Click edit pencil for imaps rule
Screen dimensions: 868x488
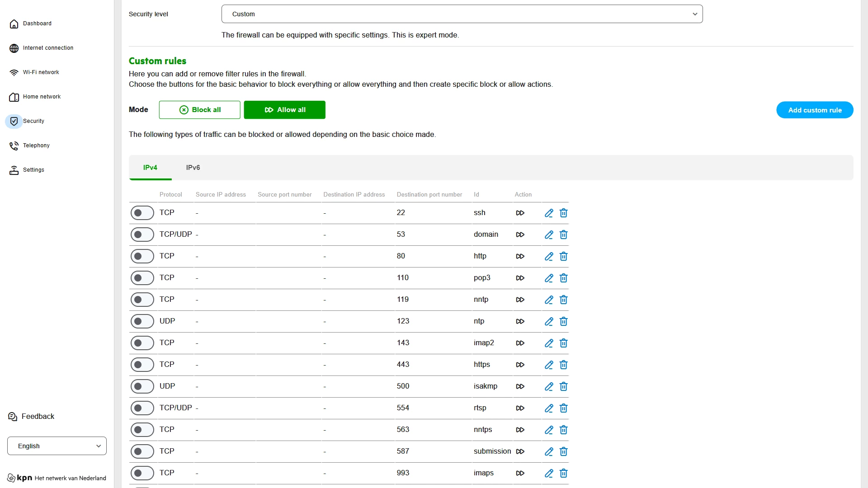point(549,473)
